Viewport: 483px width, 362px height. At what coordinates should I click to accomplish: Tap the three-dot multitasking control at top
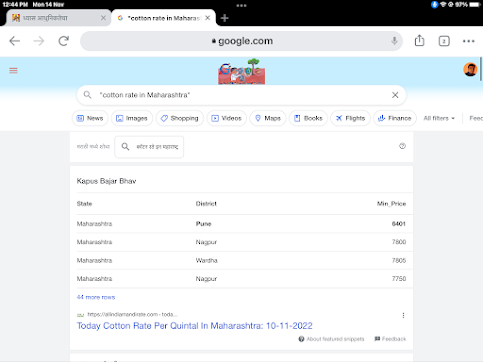pyautogui.click(x=241, y=5)
